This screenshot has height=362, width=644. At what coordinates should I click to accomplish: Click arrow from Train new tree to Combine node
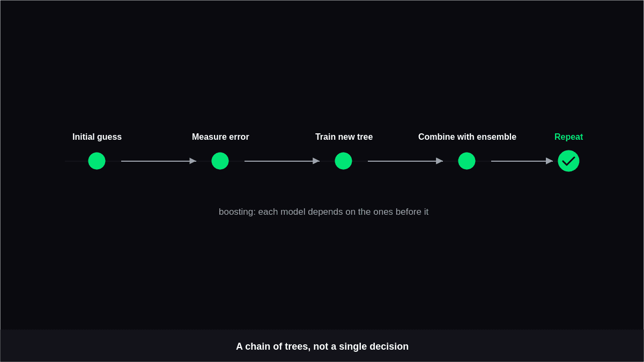[x=405, y=161]
